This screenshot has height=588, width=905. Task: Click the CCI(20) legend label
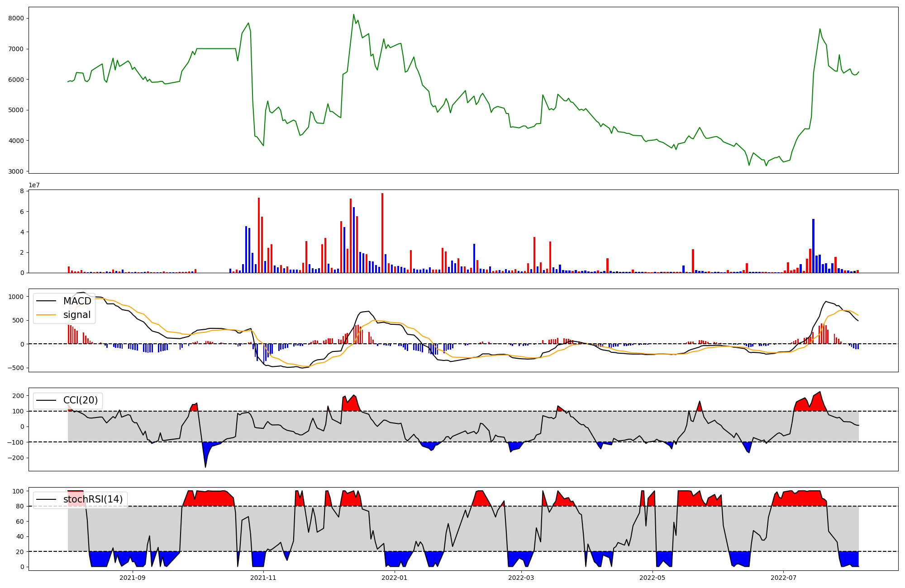point(81,400)
